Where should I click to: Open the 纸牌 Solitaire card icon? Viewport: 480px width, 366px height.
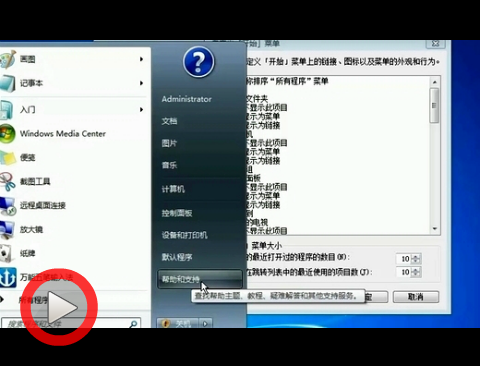pos(7,254)
